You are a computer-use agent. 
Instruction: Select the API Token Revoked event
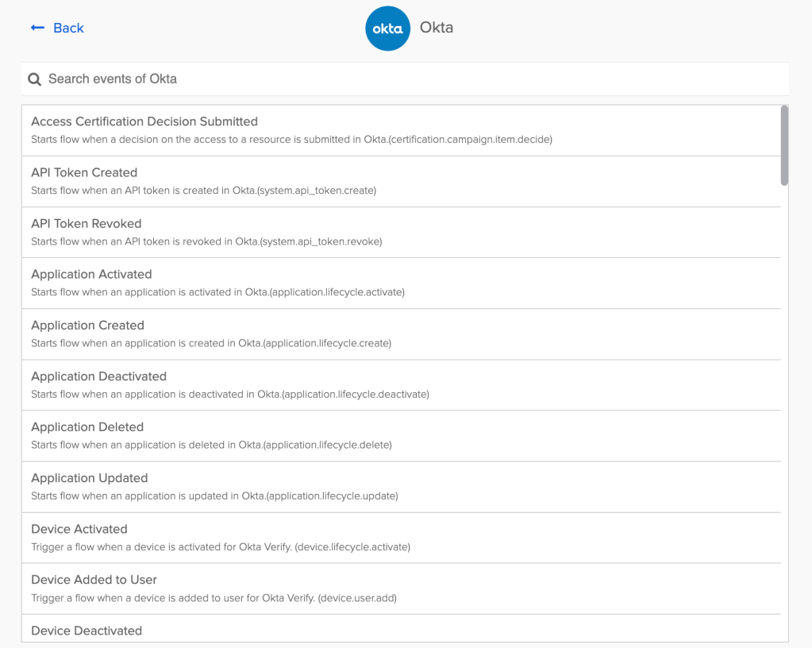[86, 223]
